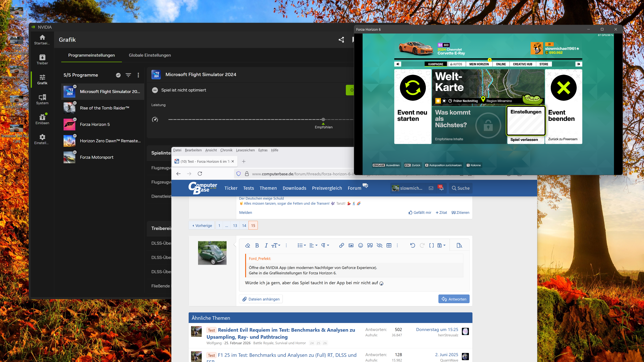
Task: Click Firefox reload button
Action: (200, 174)
